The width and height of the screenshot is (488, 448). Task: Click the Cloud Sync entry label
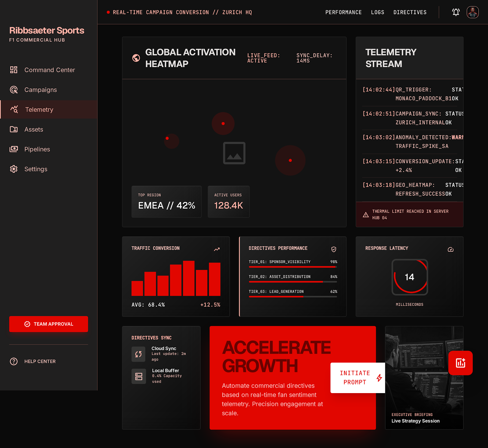pyautogui.click(x=164, y=348)
